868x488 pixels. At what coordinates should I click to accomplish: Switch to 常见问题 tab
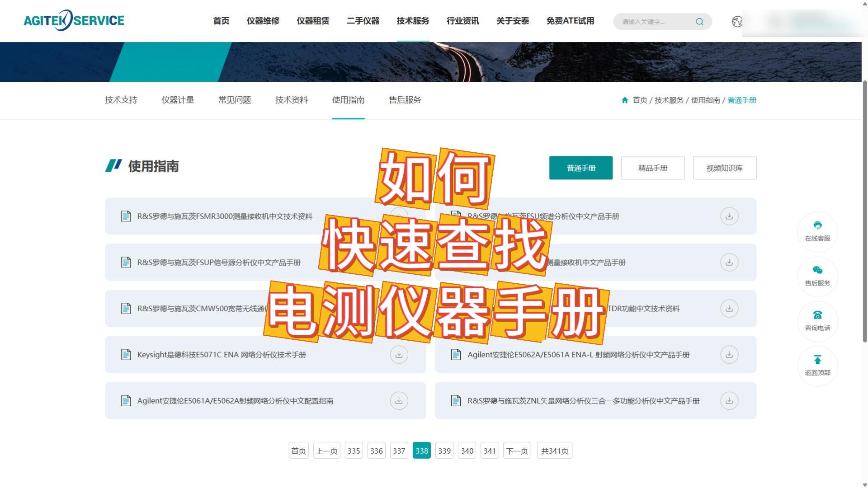click(x=235, y=100)
